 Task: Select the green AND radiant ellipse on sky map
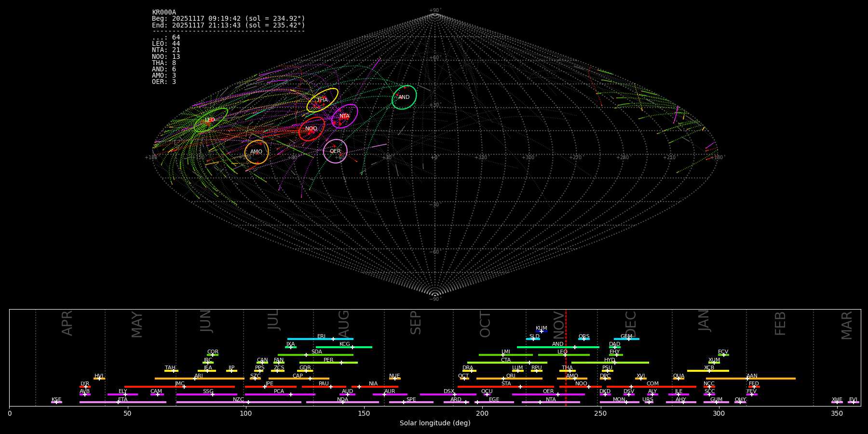point(404,97)
